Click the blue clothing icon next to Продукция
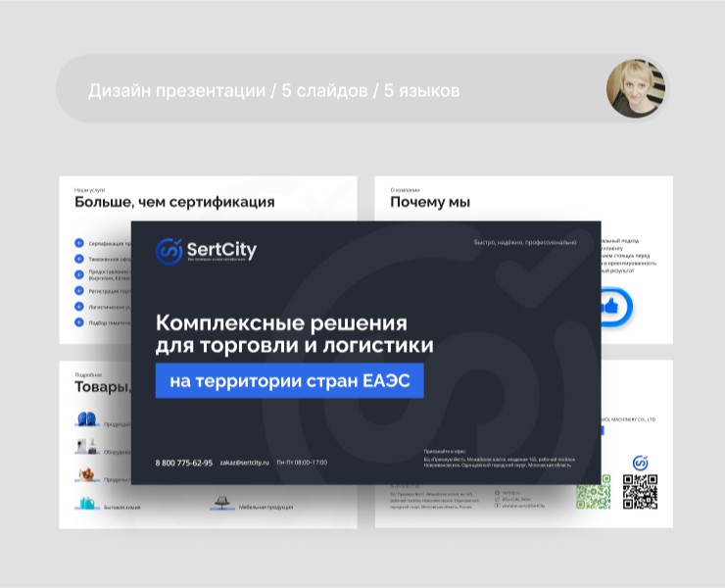The image size is (725, 588). [x=87, y=419]
